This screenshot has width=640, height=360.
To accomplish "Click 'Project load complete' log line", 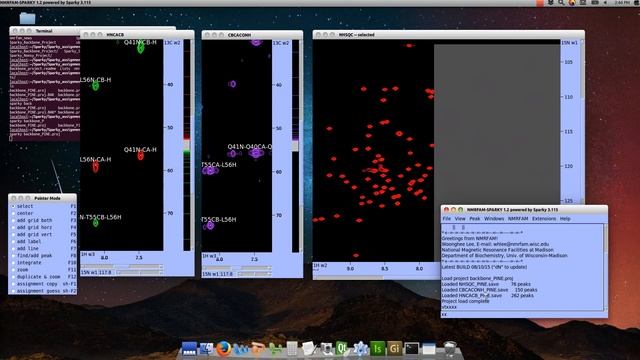I will (x=465, y=301).
